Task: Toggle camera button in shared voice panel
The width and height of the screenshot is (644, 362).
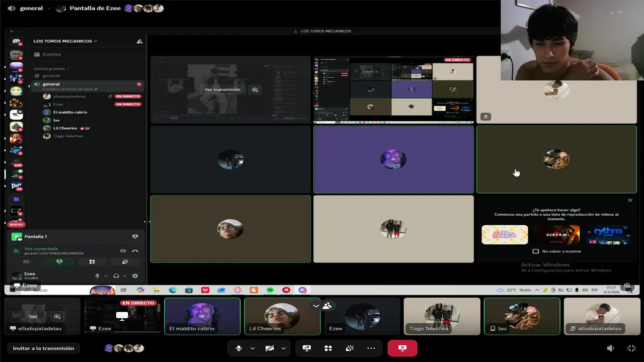Action: (x=27, y=262)
